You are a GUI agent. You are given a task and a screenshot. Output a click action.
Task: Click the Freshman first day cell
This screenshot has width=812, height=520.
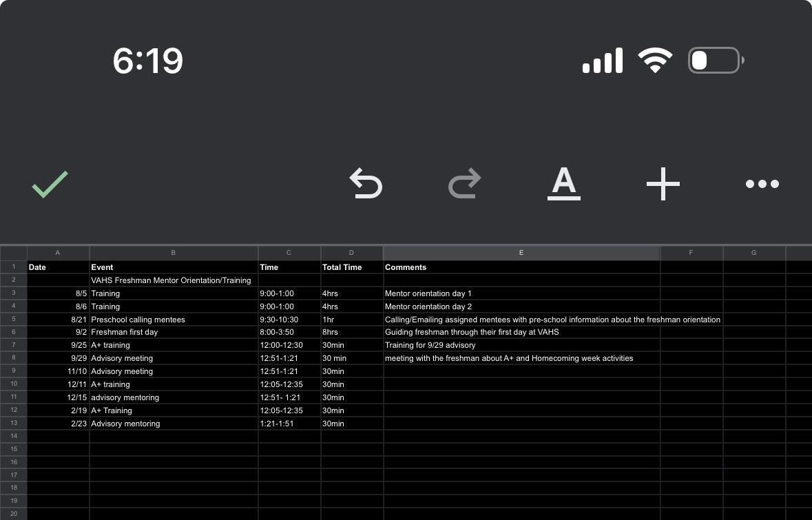174,332
